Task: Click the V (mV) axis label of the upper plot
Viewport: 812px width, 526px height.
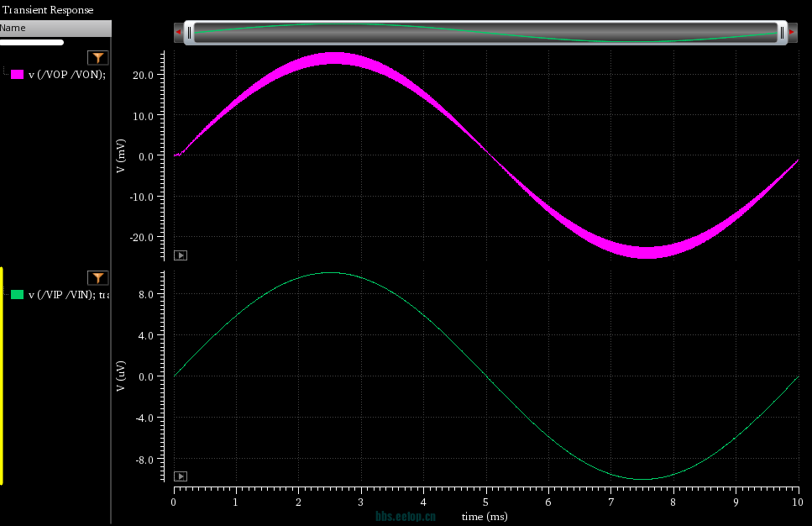Action: point(121,155)
